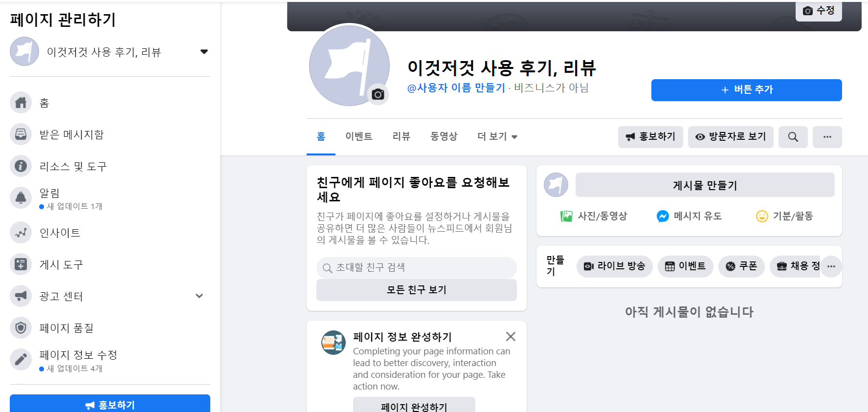
Task: Switch to the Home (홈) tab
Action: click(321, 137)
